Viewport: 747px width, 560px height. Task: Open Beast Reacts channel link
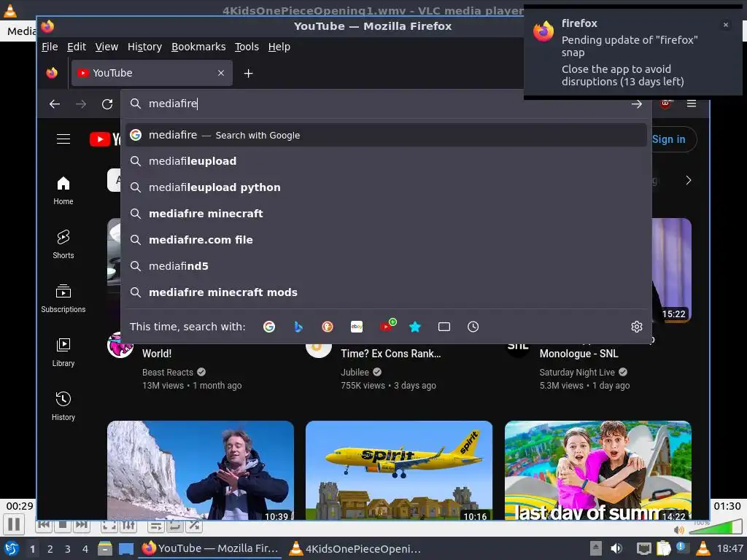coord(168,373)
